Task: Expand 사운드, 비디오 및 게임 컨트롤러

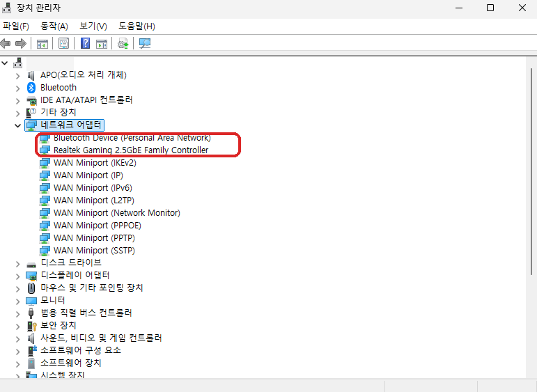Action: (18, 339)
